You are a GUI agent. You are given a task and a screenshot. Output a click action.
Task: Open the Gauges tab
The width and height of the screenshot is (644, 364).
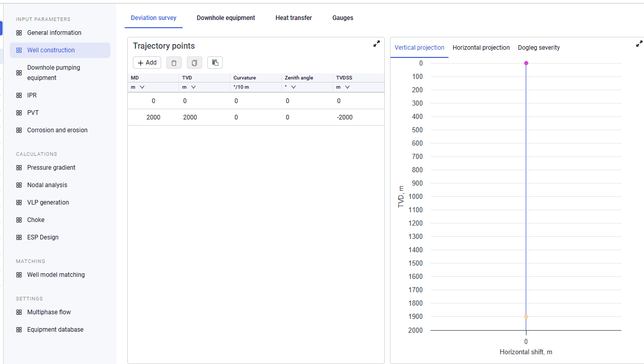343,18
